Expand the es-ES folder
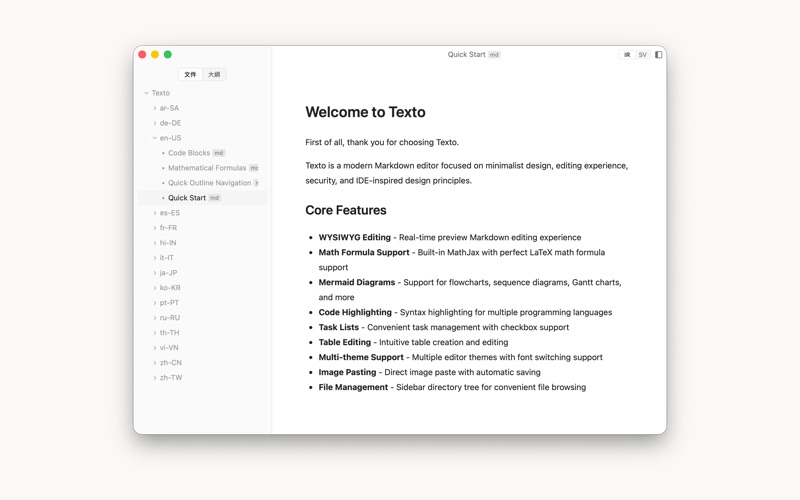The width and height of the screenshot is (800, 500). (x=155, y=213)
